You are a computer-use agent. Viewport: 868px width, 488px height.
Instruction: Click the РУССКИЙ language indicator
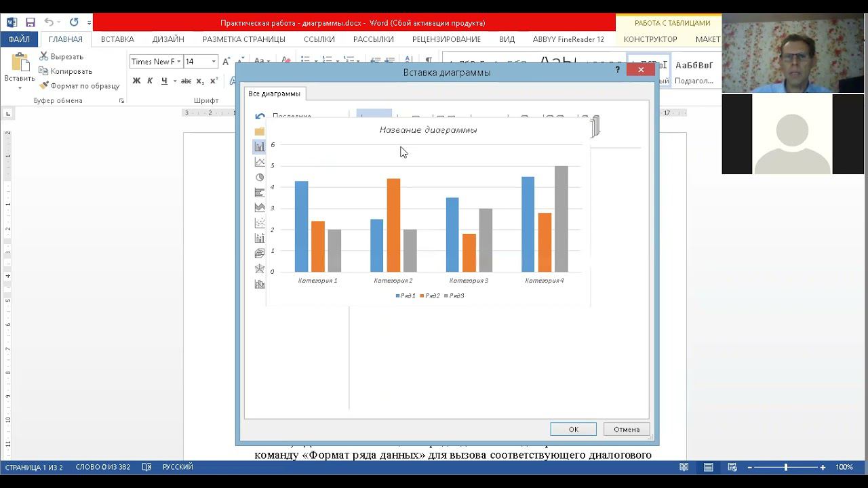(178, 467)
